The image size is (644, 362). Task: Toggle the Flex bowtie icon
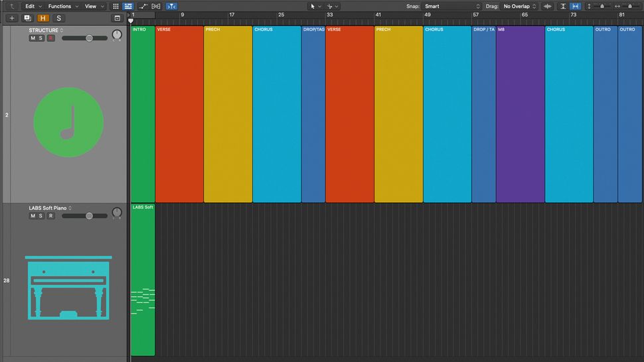pos(156,6)
